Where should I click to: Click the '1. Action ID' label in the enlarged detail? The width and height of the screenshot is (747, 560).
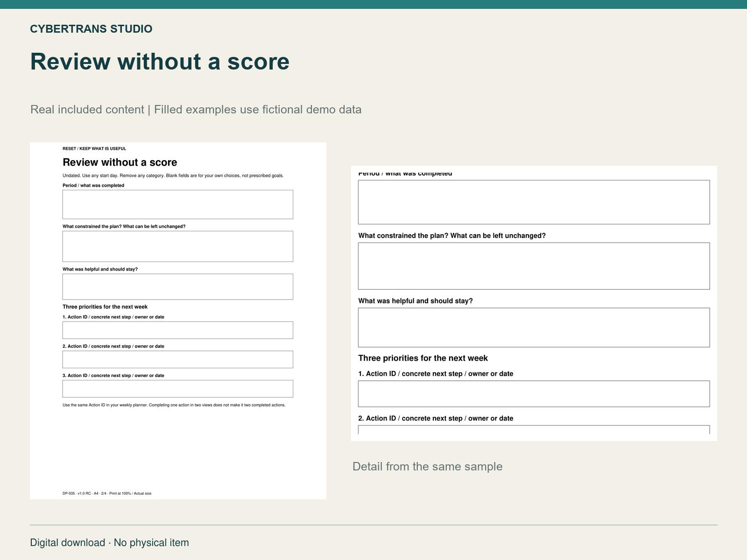tap(436, 374)
